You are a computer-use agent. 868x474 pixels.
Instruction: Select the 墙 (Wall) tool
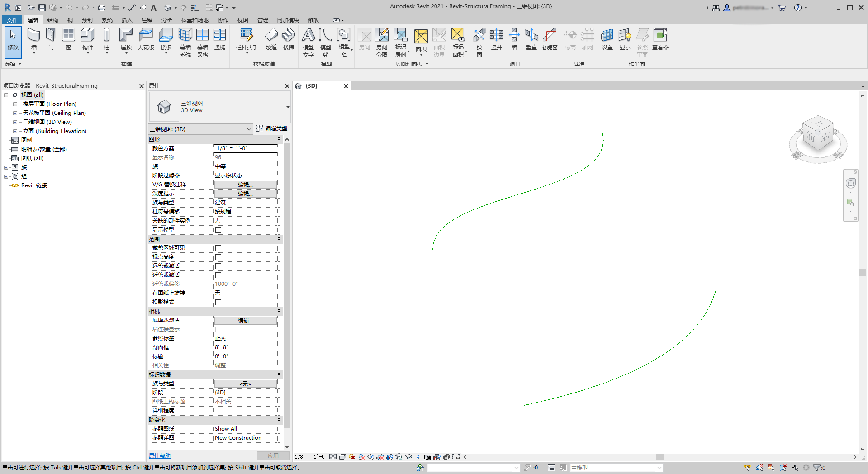pos(33,38)
